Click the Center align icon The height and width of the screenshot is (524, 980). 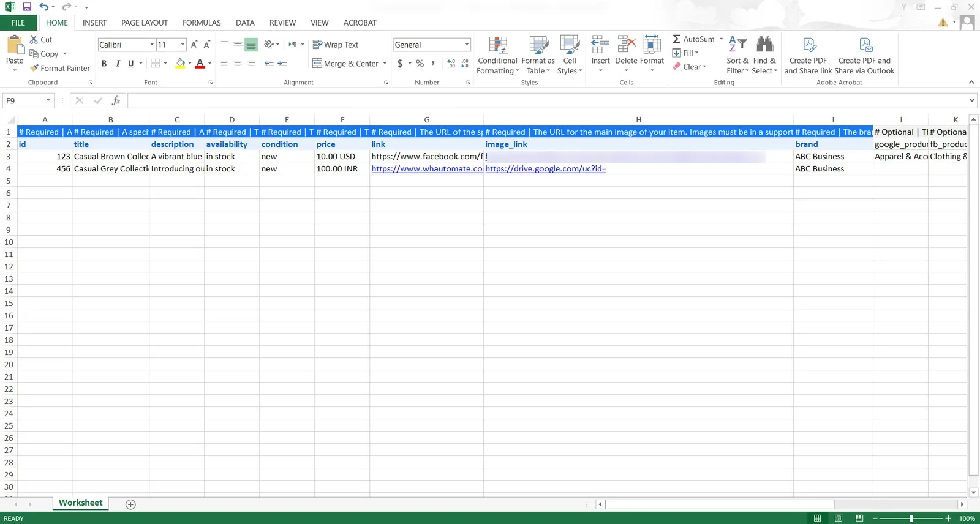pyautogui.click(x=238, y=63)
